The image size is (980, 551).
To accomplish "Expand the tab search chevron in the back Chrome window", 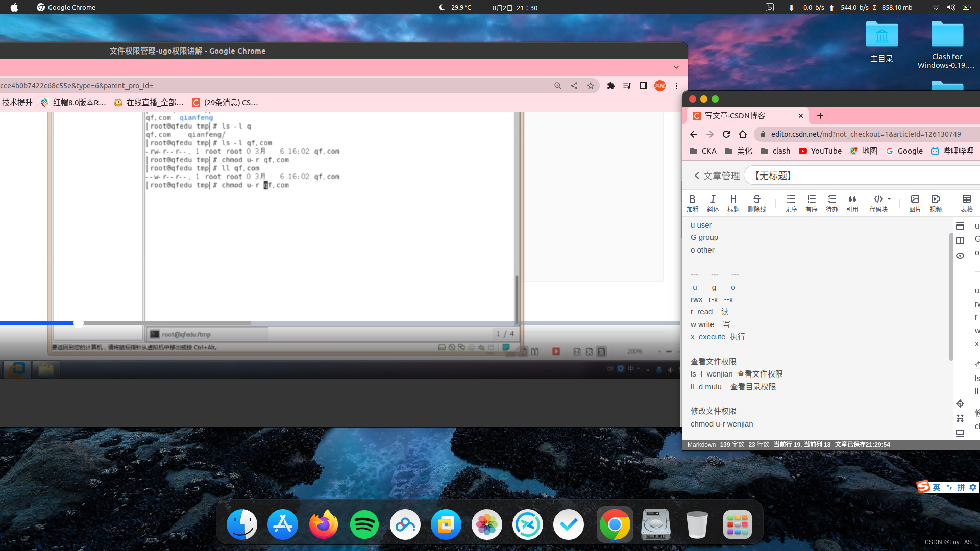I will [x=676, y=67].
